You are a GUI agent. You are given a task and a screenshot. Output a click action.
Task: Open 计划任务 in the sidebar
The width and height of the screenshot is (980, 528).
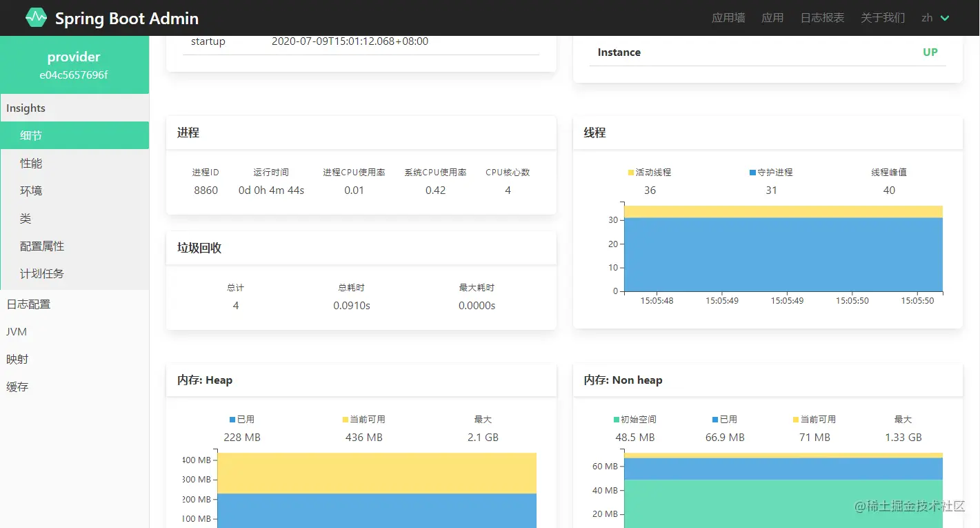pyautogui.click(x=74, y=273)
